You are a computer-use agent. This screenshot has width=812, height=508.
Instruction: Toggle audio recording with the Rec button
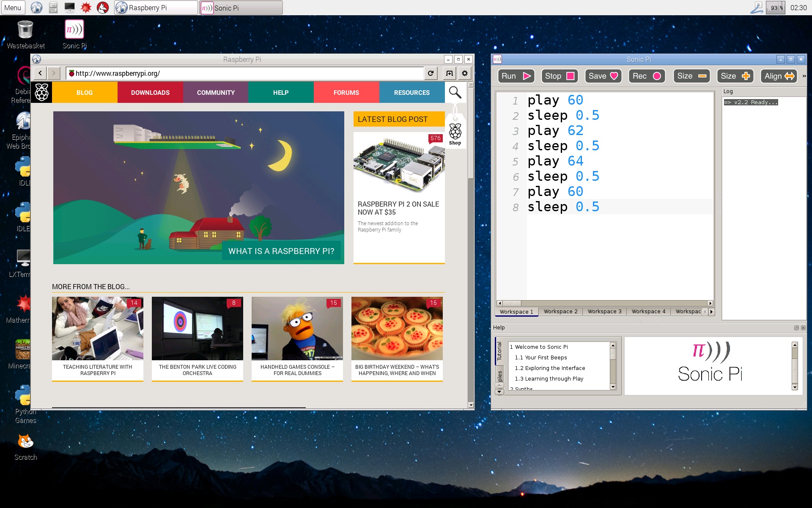646,76
